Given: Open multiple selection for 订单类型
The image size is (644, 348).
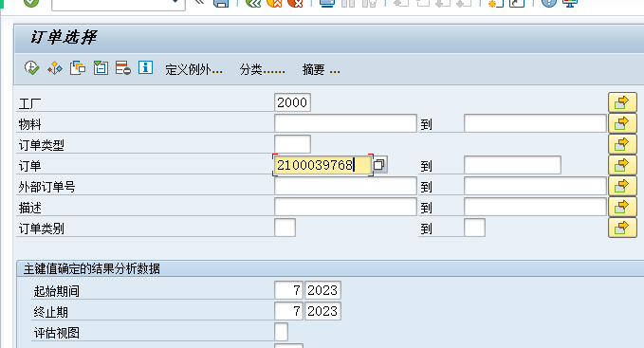Looking at the screenshot, I should [622, 144].
